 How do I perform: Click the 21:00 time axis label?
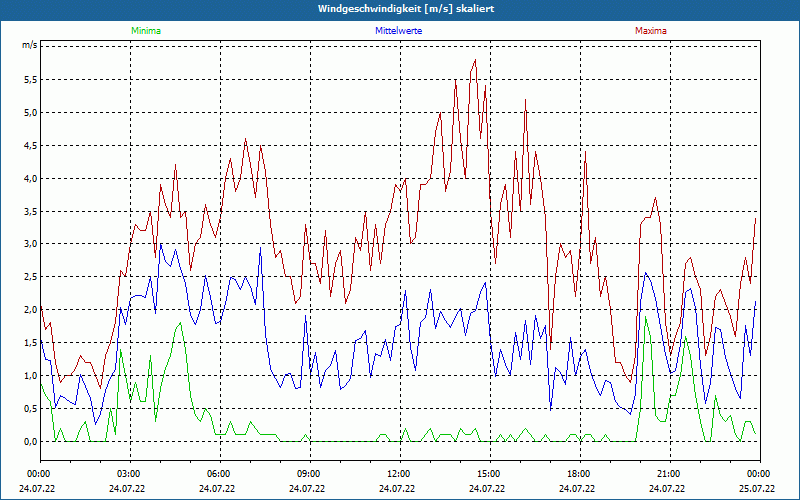(668, 474)
